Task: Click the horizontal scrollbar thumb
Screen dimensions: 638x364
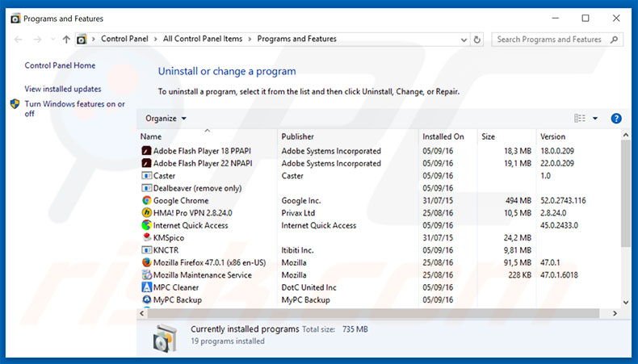Action: 373,314
